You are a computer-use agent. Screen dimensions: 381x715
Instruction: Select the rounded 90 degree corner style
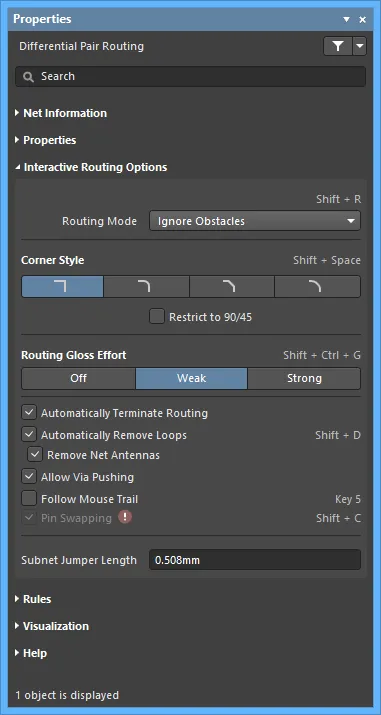tap(146, 286)
